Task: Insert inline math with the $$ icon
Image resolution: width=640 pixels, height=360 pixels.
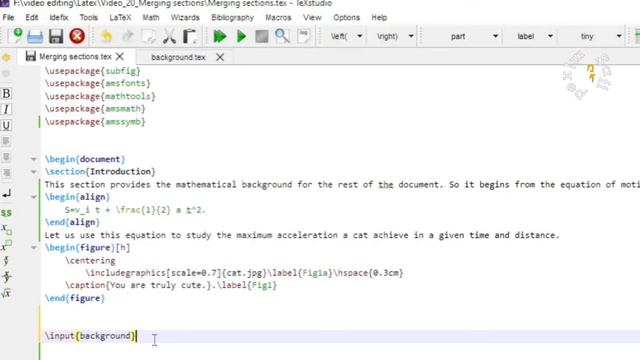Action: click(x=6, y=213)
